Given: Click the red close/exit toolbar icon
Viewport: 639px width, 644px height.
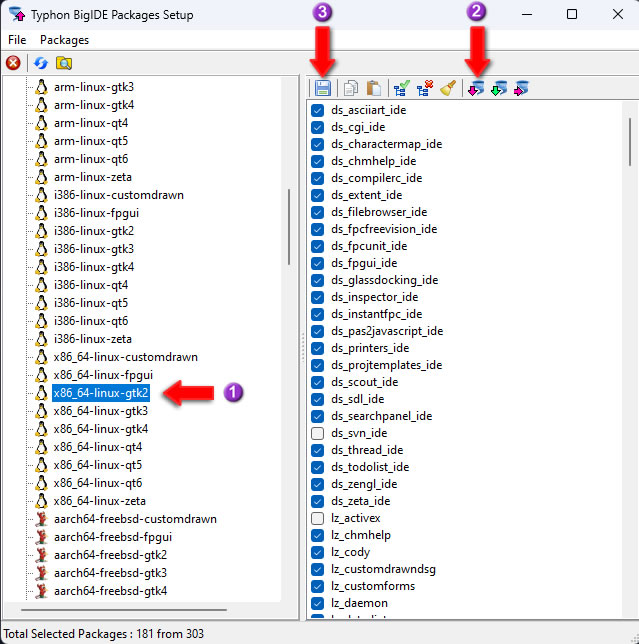Looking at the screenshot, I should click(x=13, y=63).
